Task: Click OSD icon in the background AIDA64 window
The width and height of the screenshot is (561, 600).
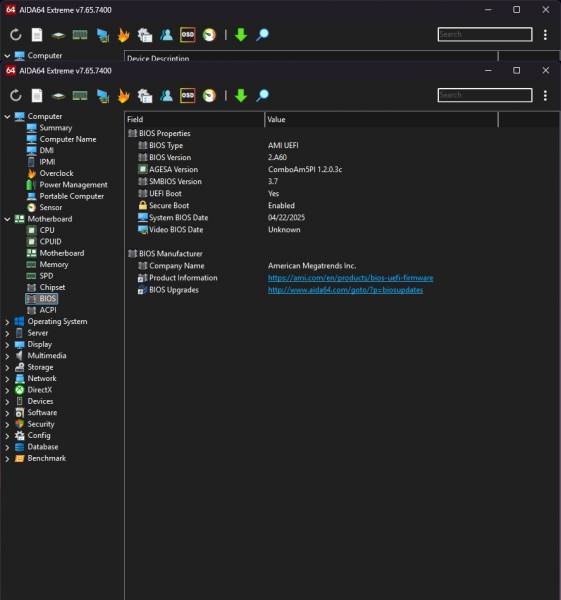Action: coord(188,34)
